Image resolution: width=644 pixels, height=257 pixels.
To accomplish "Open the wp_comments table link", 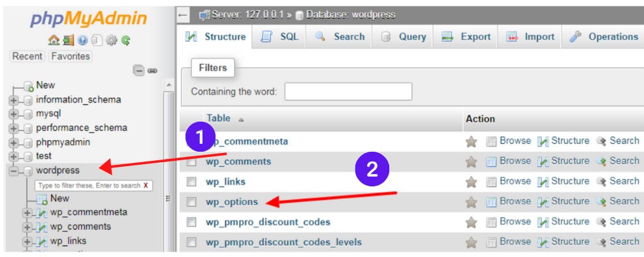I will pos(238,162).
